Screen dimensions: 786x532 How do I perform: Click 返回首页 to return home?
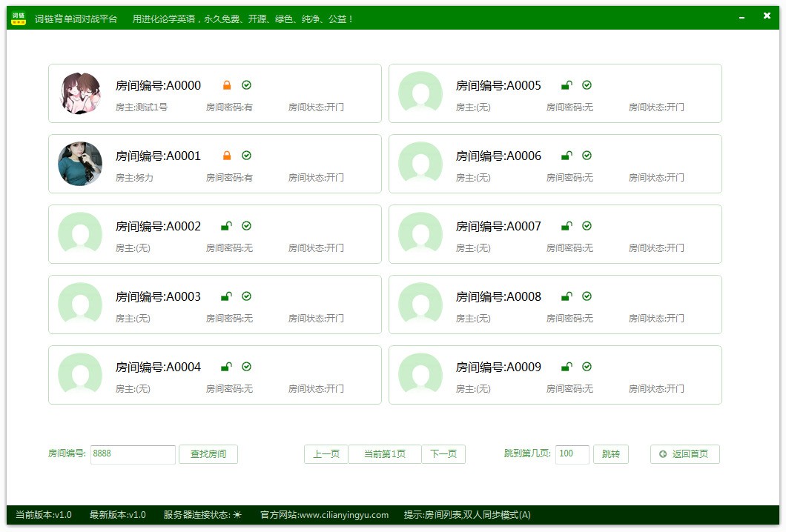pos(684,454)
